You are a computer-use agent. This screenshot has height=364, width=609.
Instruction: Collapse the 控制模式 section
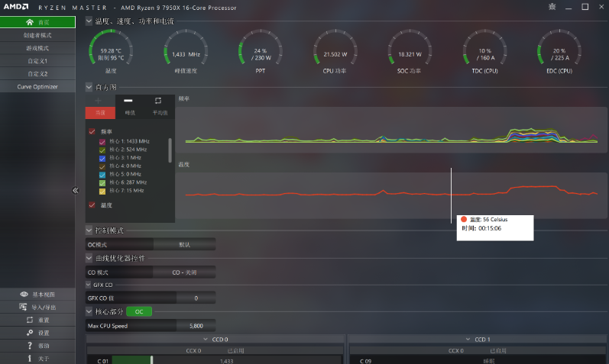[89, 230]
